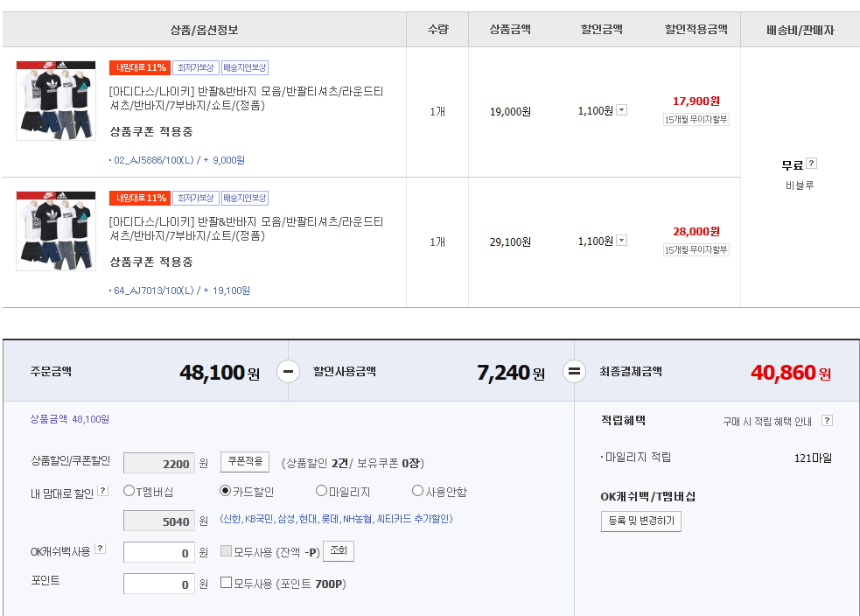Open the first product's thumbnail image
This screenshot has width=860, height=616.
coord(56,101)
